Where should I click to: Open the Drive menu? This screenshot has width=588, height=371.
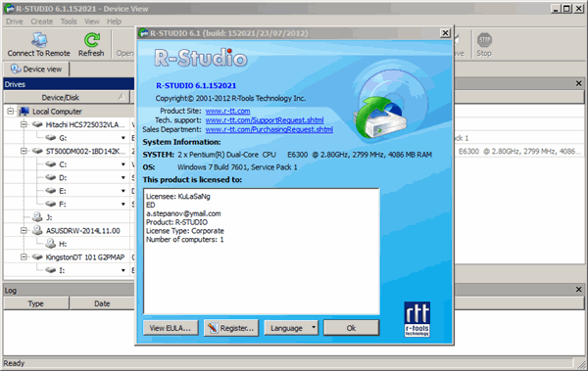pyautogui.click(x=15, y=22)
